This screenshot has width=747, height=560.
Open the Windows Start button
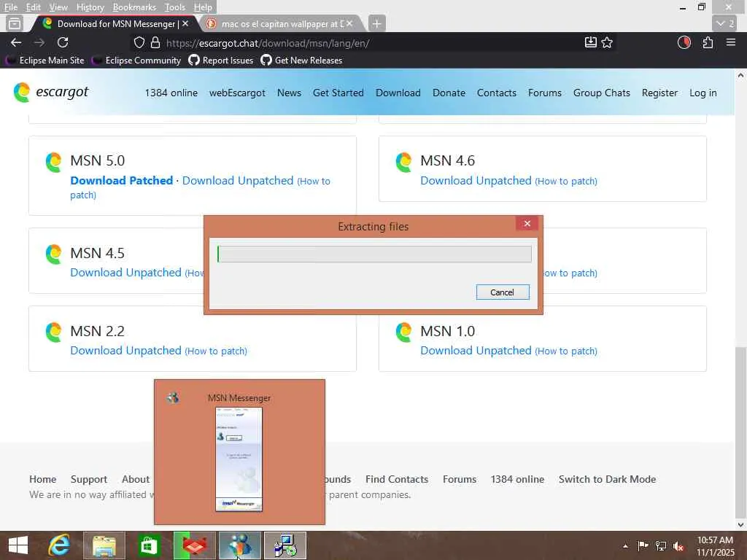click(18, 545)
